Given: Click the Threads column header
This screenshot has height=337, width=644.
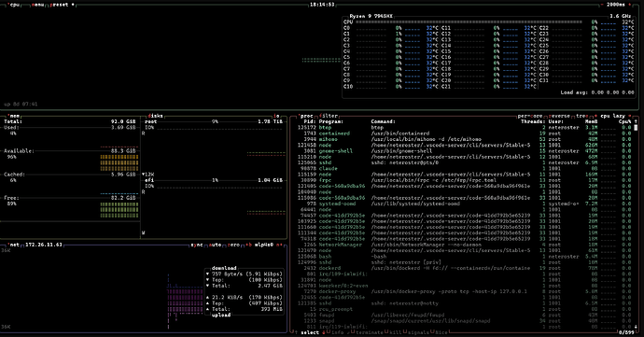Looking at the screenshot, I should 533,121.
